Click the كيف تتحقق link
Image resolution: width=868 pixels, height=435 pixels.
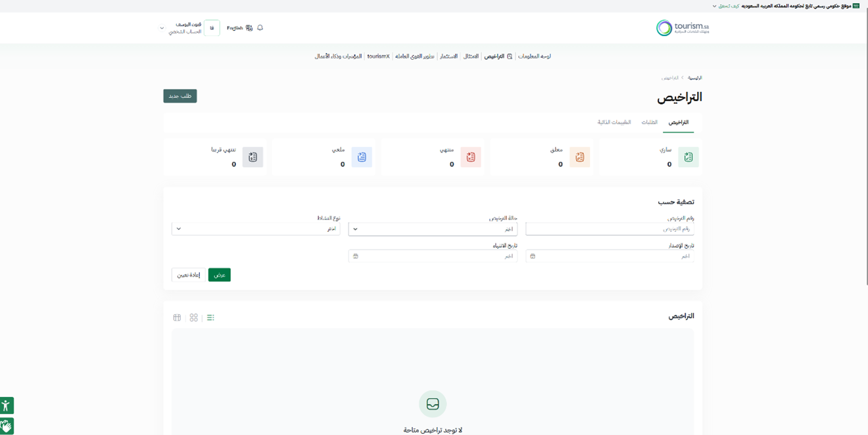point(729,6)
